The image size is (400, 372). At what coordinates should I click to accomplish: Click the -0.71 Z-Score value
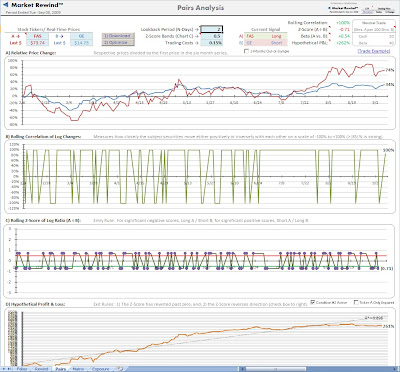pos(344,29)
